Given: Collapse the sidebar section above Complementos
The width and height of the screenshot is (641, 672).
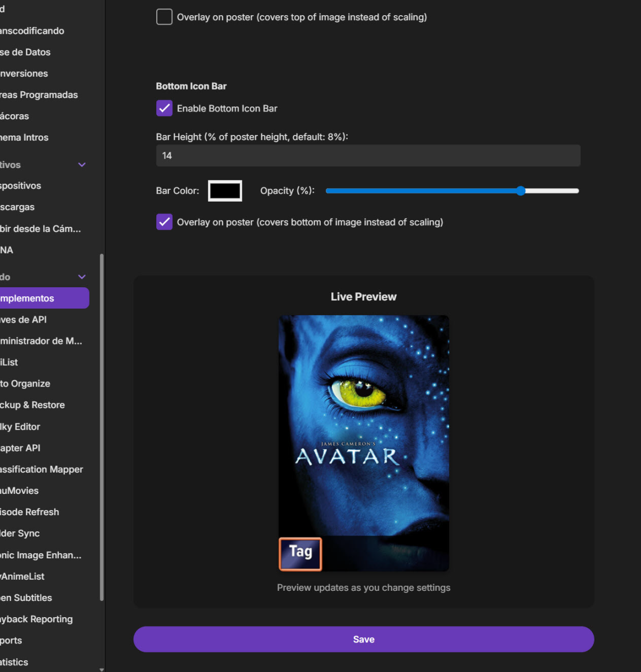Looking at the screenshot, I should click(82, 277).
